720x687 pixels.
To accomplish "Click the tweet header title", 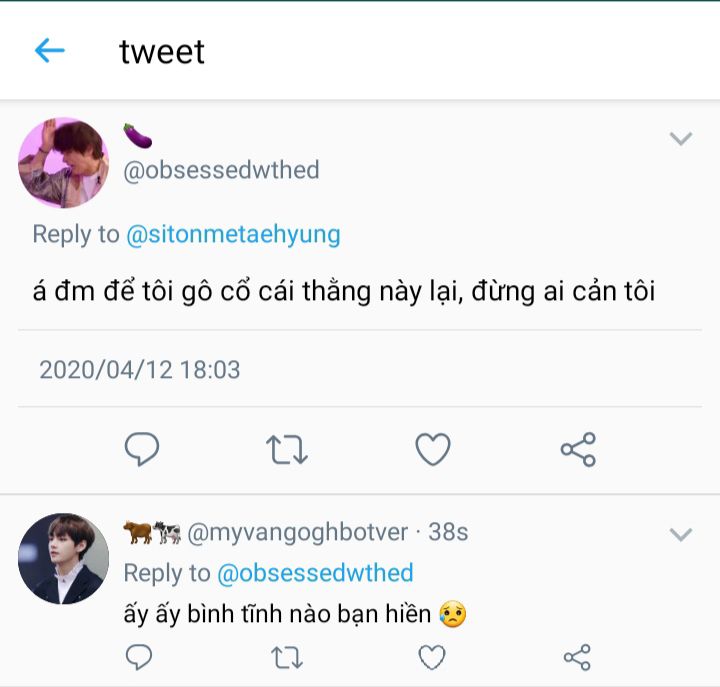I will [162, 51].
